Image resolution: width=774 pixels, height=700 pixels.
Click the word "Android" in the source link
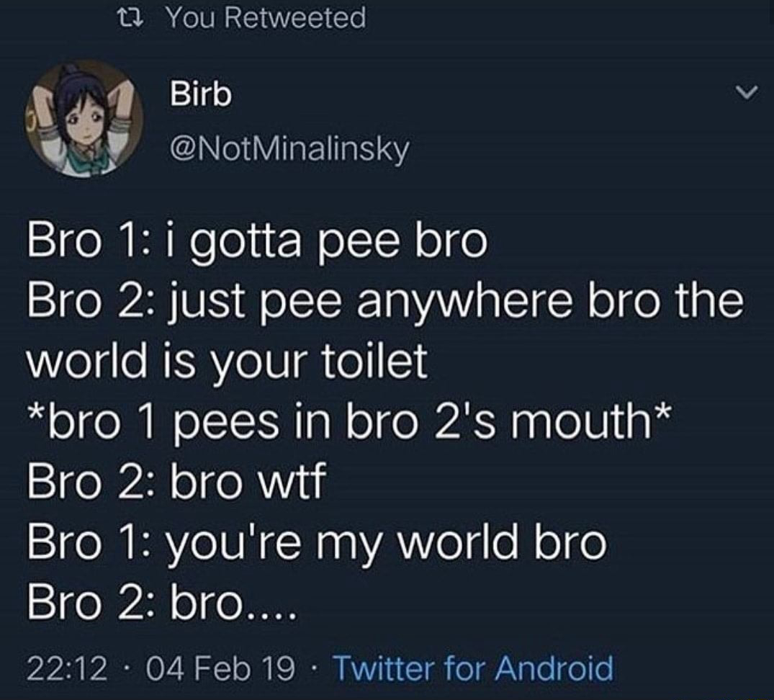(x=554, y=668)
